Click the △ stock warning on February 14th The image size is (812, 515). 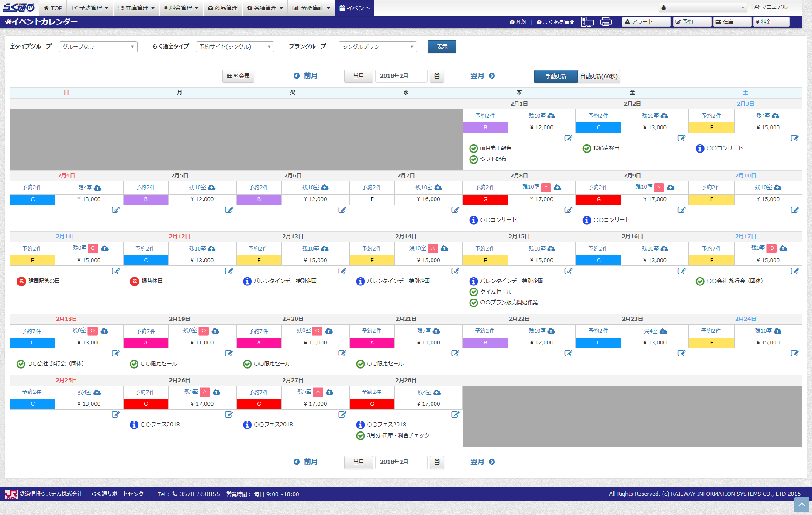pyautogui.click(x=432, y=248)
